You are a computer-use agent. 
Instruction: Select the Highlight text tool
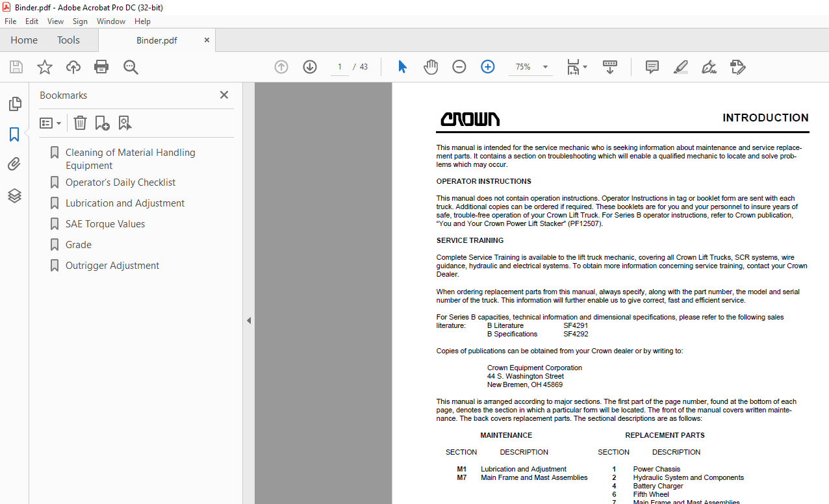click(680, 67)
